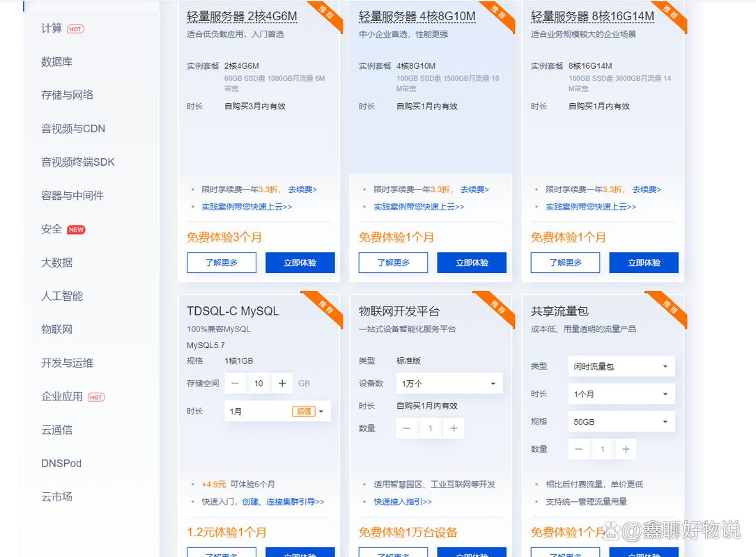Viewport: 756px width, 557px height.
Task: Decrease TDSQL-C storage space with minus
Action: point(235,384)
